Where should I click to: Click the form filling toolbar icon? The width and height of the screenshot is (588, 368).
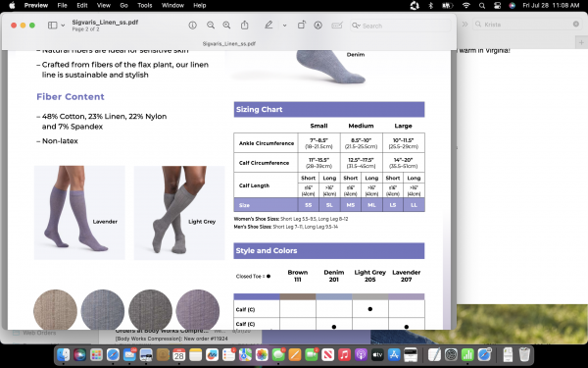click(337, 26)
